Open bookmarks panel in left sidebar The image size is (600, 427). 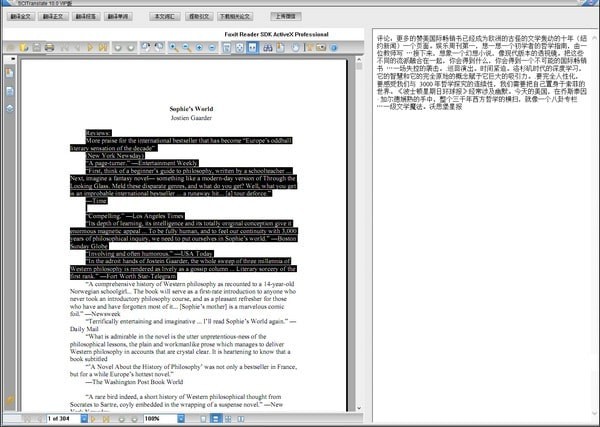coord(10,73)
